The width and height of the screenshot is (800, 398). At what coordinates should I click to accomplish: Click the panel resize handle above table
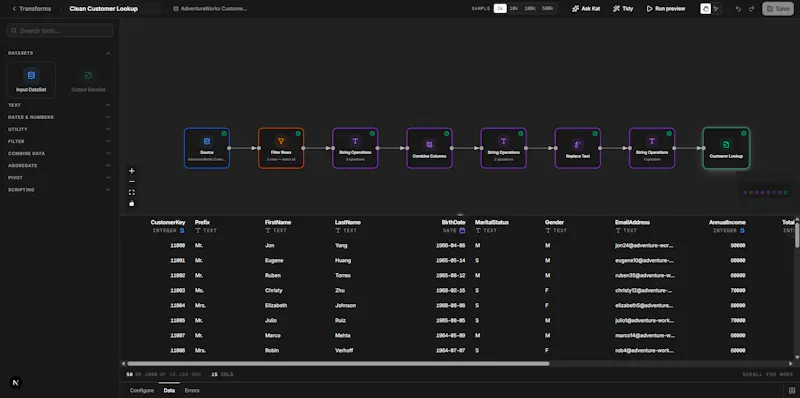click(x=460, y=215)
